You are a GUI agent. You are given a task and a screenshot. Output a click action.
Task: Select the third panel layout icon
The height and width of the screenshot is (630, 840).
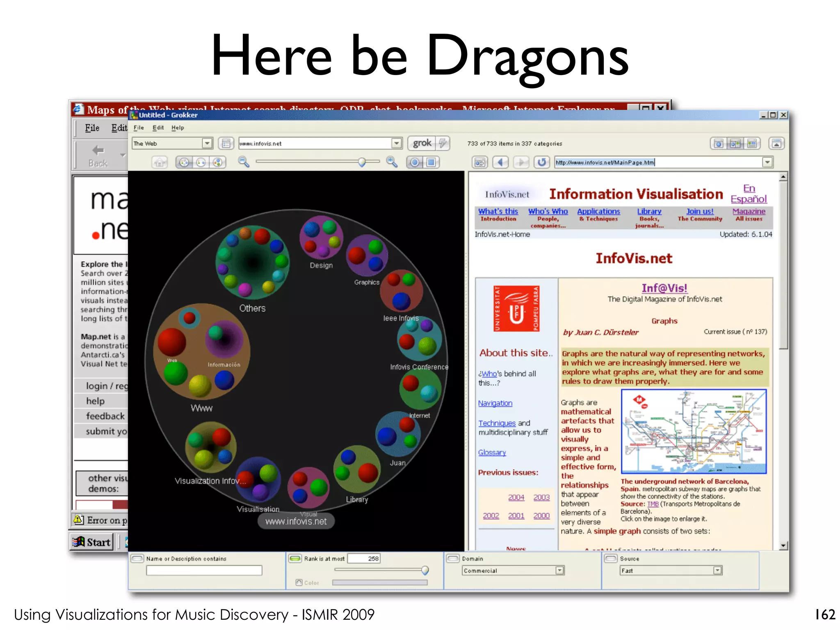coord(752,143)
